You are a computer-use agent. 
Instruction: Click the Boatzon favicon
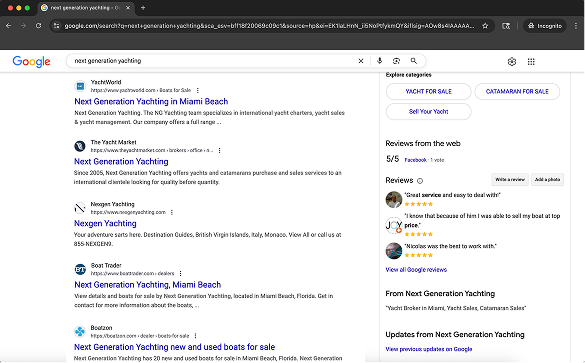(x=80, y=331)
